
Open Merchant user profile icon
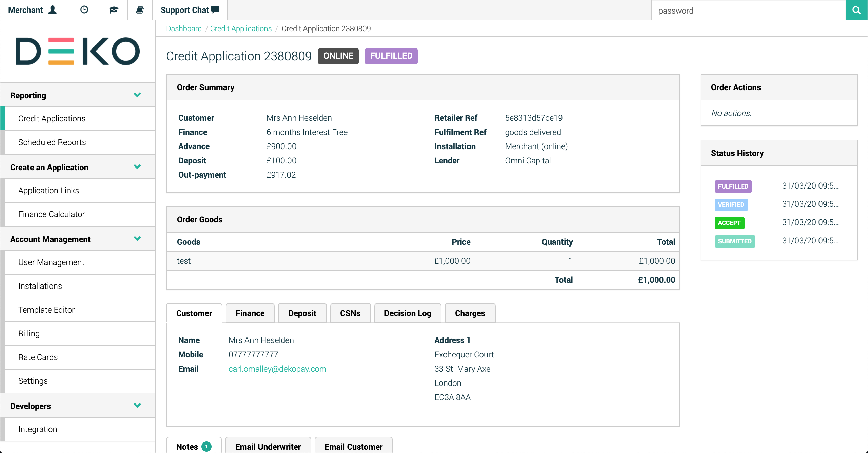tap(53, 10)
